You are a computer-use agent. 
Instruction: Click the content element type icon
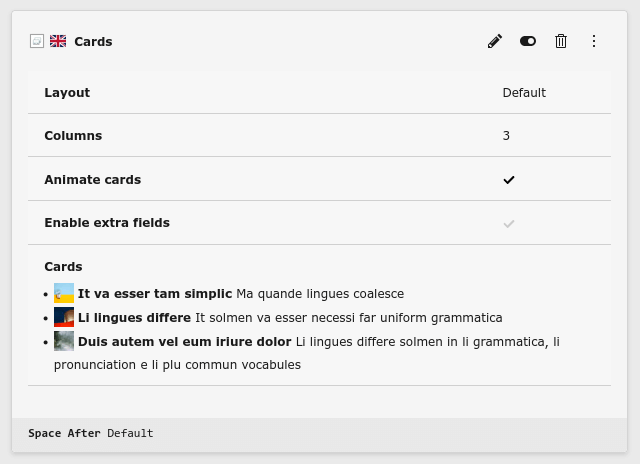37,41
